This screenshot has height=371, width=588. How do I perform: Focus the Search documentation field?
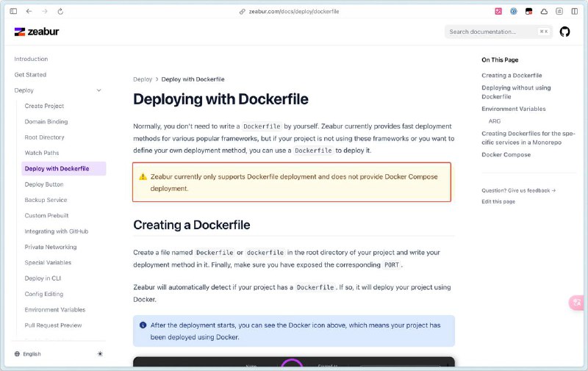pos(498,32)
